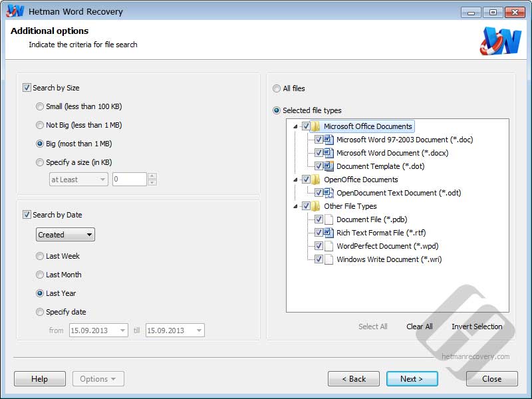Uncheck the Rich Text Format (*.rtf) checkbox
The height and width of the screenshot is (399, 532).
coord(319,232)
